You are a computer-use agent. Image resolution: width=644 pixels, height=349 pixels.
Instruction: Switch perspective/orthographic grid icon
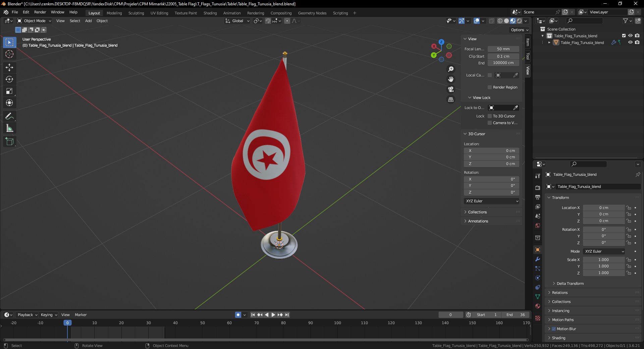(x=451, y=100)
